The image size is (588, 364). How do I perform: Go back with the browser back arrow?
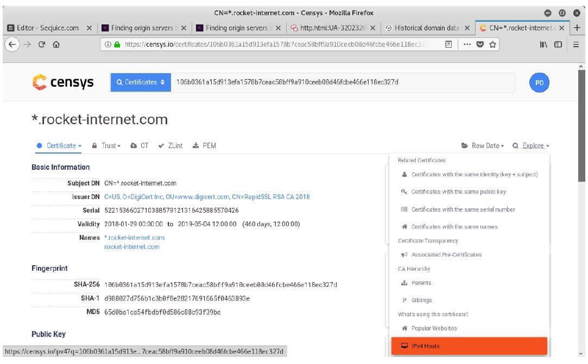click(12, 44)
